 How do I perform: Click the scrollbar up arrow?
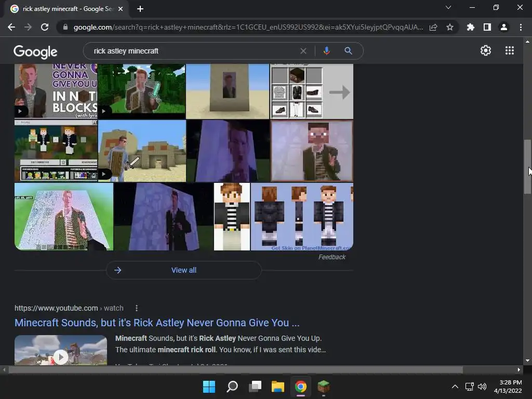coord(527,42)
